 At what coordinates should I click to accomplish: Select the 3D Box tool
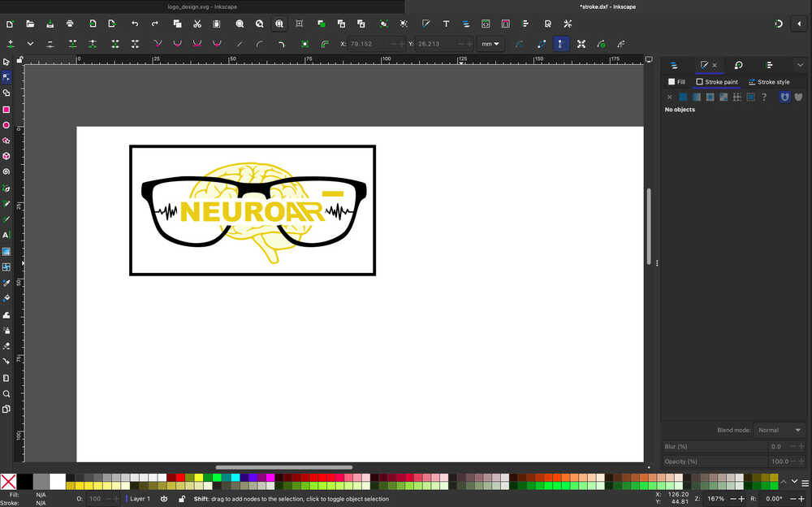point(6,156)
